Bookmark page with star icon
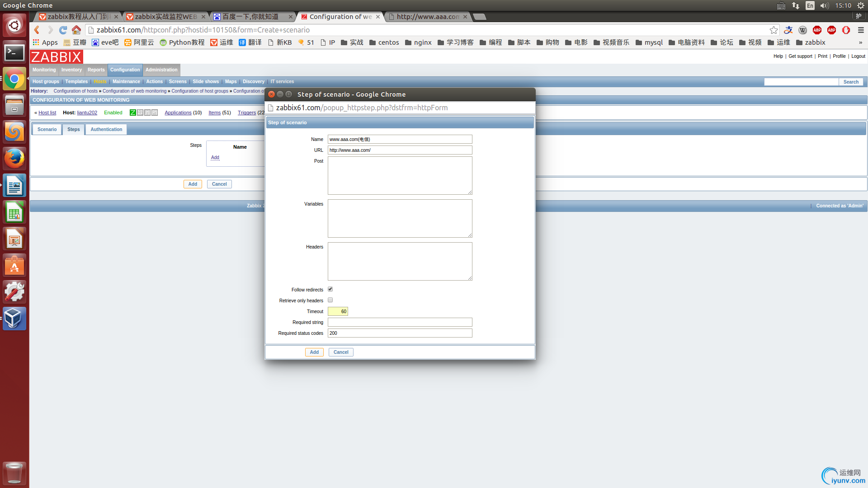 point(774,30)
